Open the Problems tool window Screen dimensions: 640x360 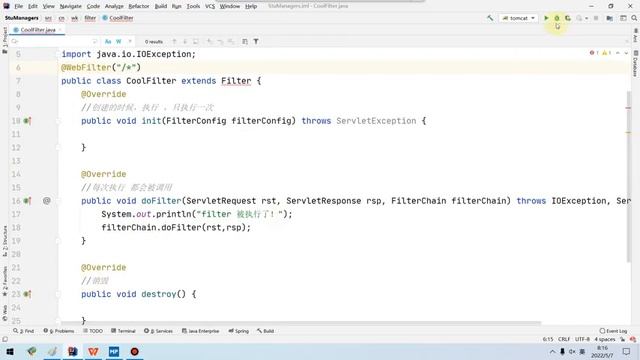point(59,331)
